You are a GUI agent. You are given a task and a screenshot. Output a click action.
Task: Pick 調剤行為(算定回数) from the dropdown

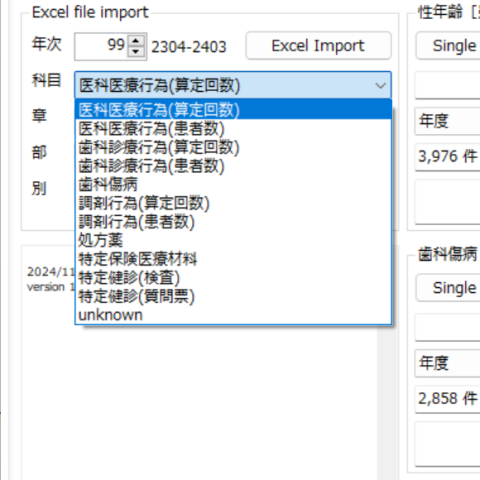pos(233,203)
